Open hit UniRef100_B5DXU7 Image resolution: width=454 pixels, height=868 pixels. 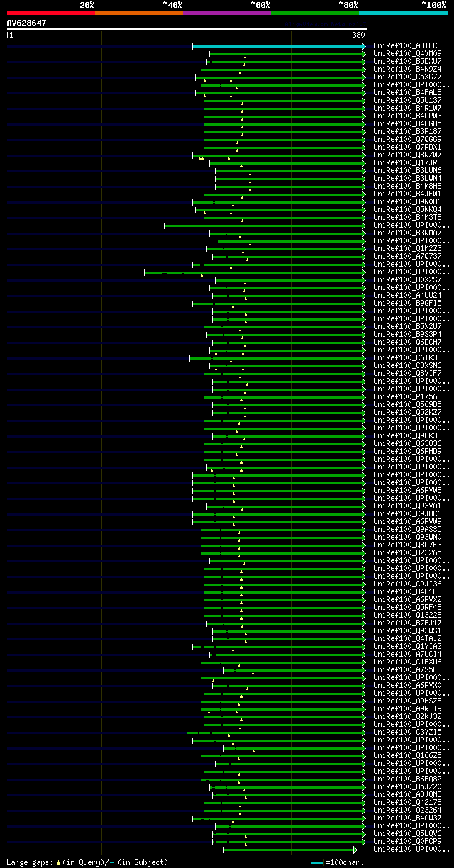coord(407,62)
